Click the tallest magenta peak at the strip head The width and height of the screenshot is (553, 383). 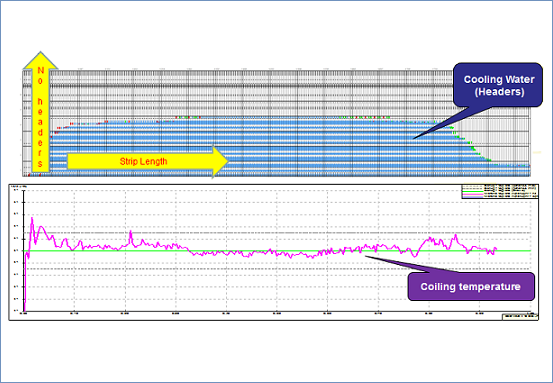pyautogui.click(x=32, y=219)
